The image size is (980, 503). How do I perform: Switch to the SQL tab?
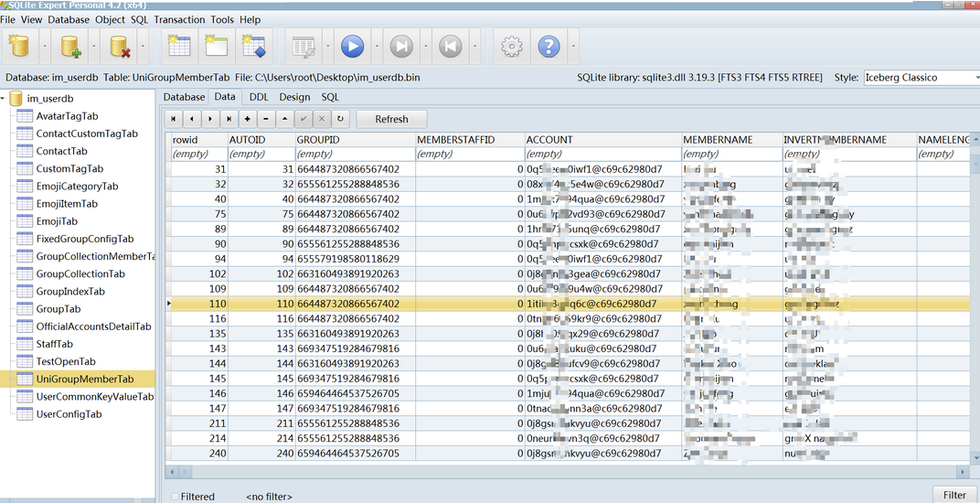coord(330,97)
